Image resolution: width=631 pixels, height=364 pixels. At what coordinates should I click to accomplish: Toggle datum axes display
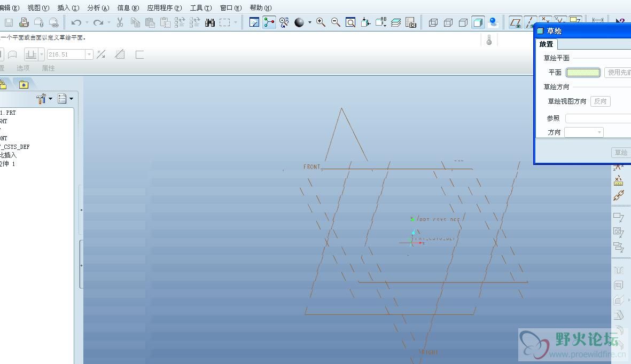click(x=531, y=22)
